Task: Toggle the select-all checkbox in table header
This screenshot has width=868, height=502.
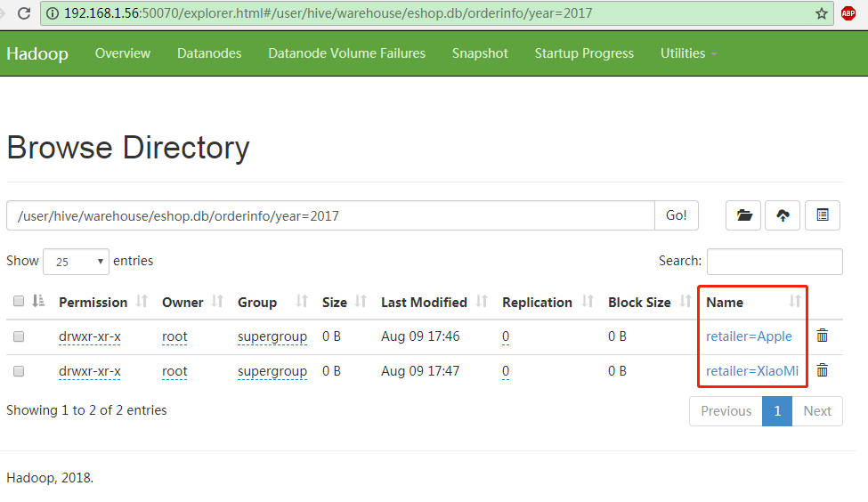Action: (19, 302)
